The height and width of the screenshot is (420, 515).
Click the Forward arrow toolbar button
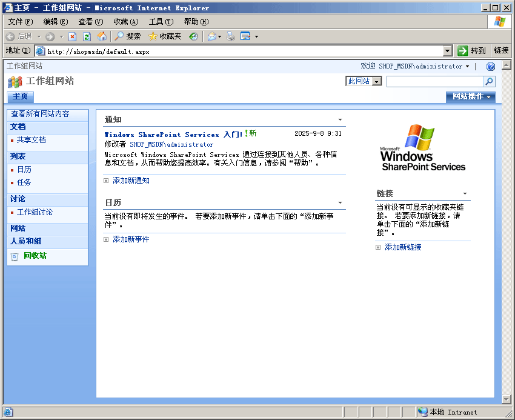(x=50, y=36)
